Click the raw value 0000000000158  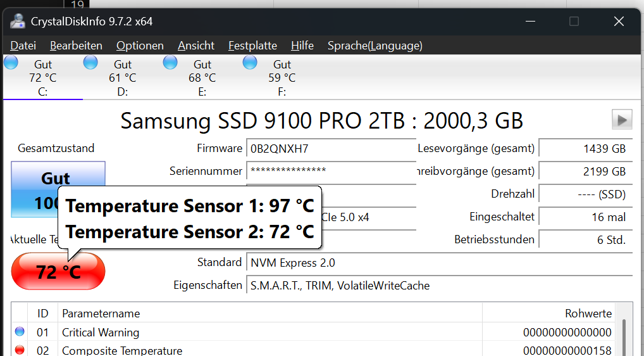click(567, 351)
